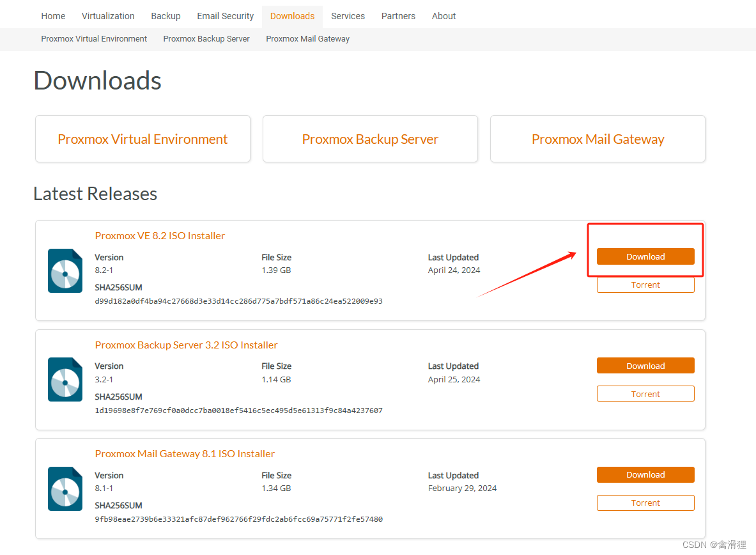Open the Proxmox VE 8.2 ISO Installer title link
756x555 pixels.
tap(160, 235)
